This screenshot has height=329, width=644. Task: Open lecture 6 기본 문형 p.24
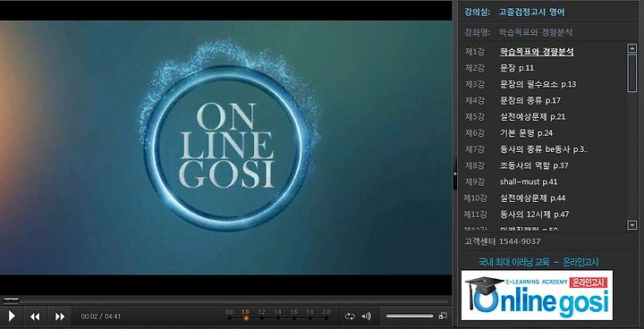[526, 132]
